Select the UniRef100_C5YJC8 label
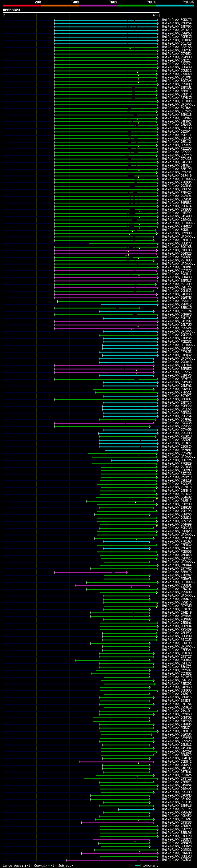Image resolution: width=197 pixels, height=868 pixels. (x=176, y=159)
